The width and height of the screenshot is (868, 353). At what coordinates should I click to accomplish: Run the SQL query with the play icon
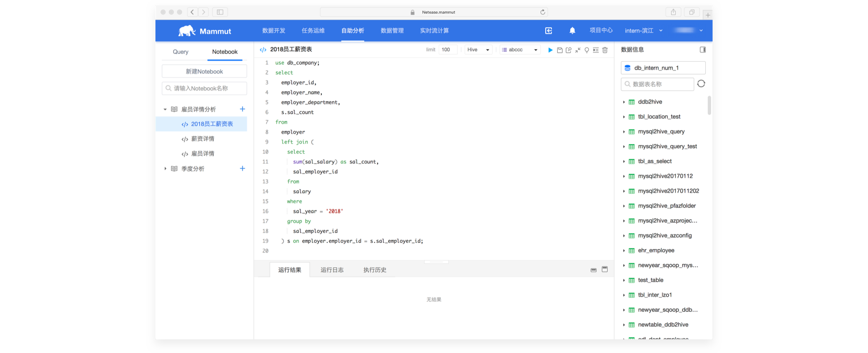[x=550, y=50]
